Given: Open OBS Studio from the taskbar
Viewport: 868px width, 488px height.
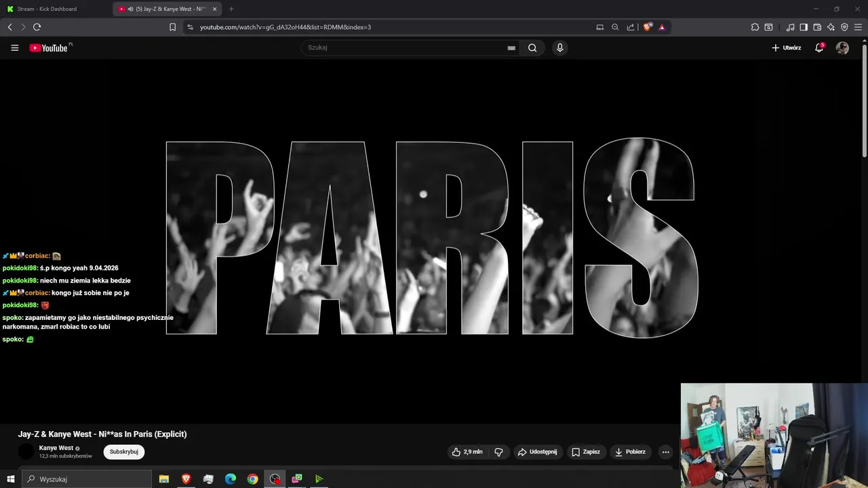Looking at the screenshot, I should click(275, 479).
